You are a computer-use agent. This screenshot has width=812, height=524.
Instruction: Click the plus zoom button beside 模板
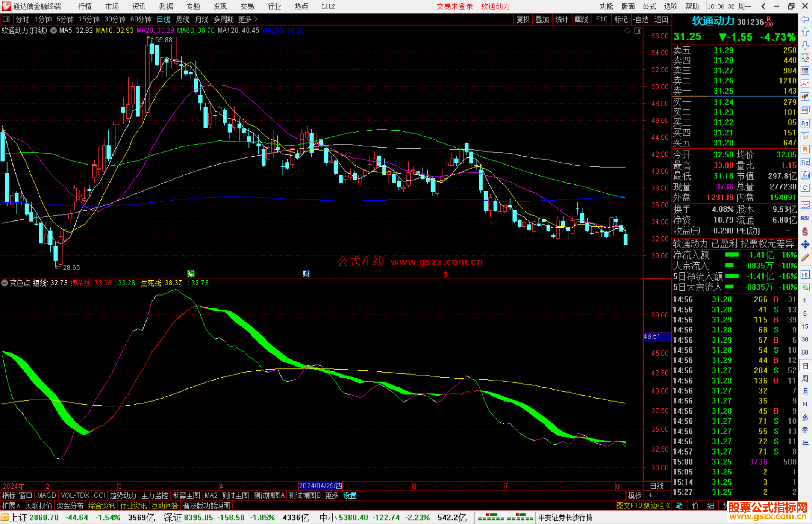pos(650,495)
